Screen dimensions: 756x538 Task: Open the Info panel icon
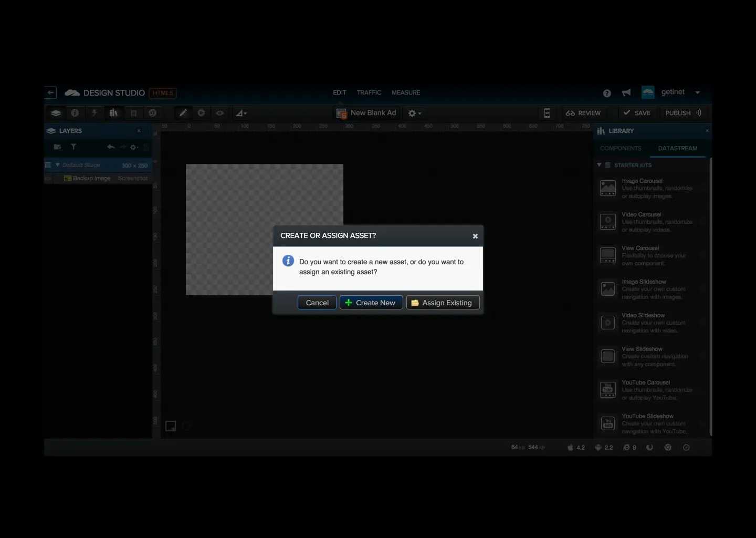[75, 113]
